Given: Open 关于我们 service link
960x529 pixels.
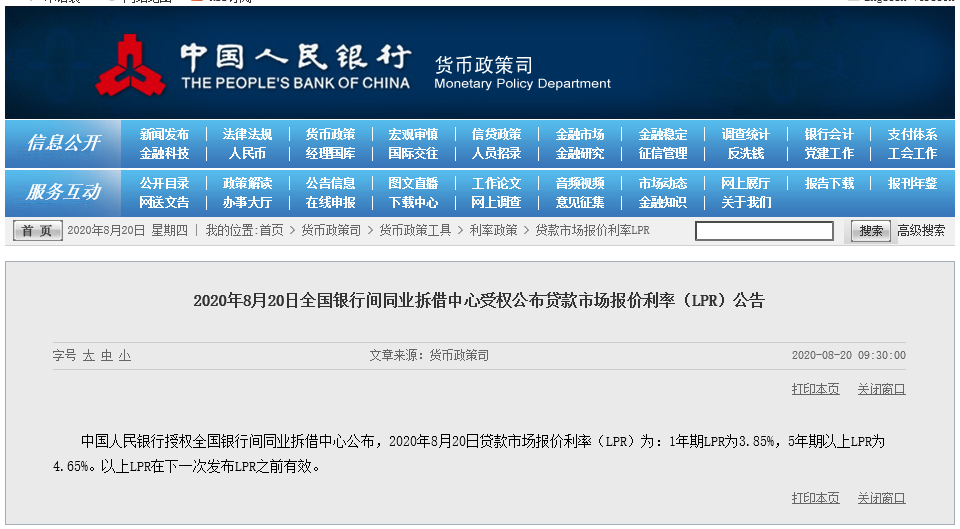Looking at the screenshot, I should pyautogui.click(x=746, y=202).
